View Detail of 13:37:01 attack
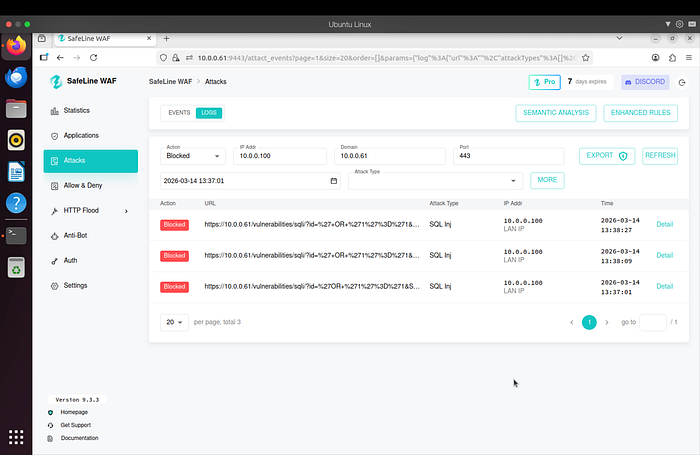Image resolution: width=700 pixels, height=455 pixels. (x=664, y=286)
